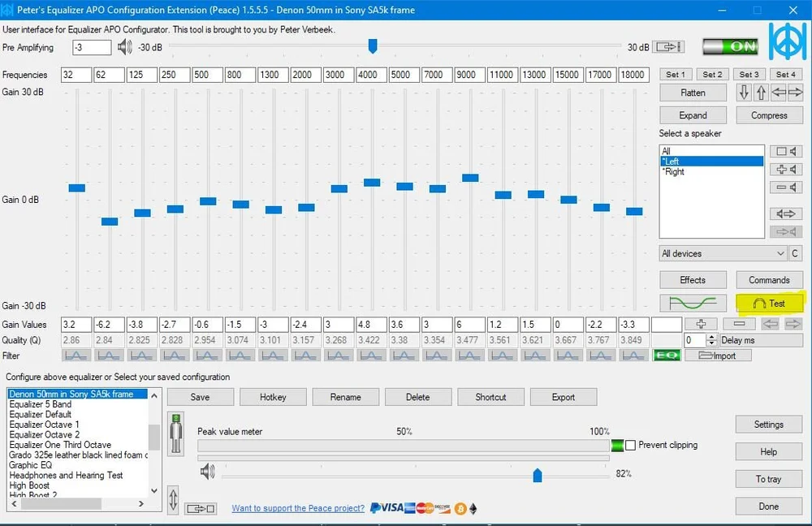Click the filter icon under the 4000 Hz band
The height and width of the screenshot is (526, 812).
(x=371, y=356)
